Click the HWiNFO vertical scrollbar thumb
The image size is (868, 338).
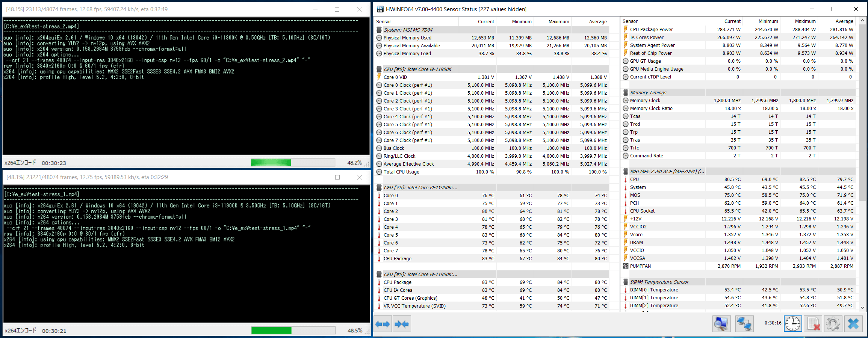862,113
